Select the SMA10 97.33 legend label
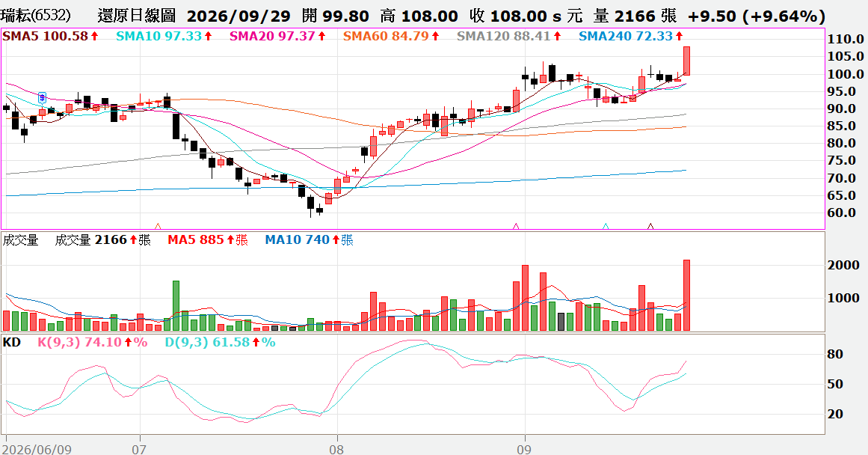Viewport: 868px width, 455px height. pos(164,37)
